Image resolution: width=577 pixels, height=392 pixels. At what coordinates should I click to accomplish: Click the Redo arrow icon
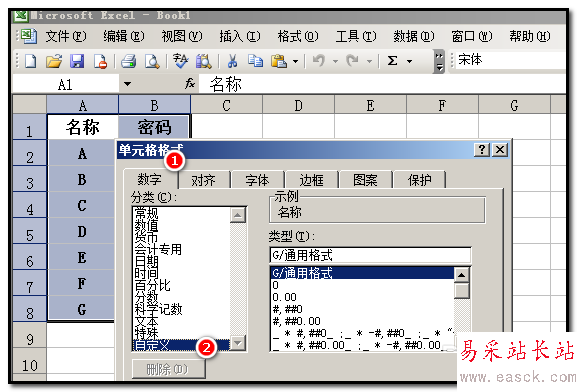point(353,61)
